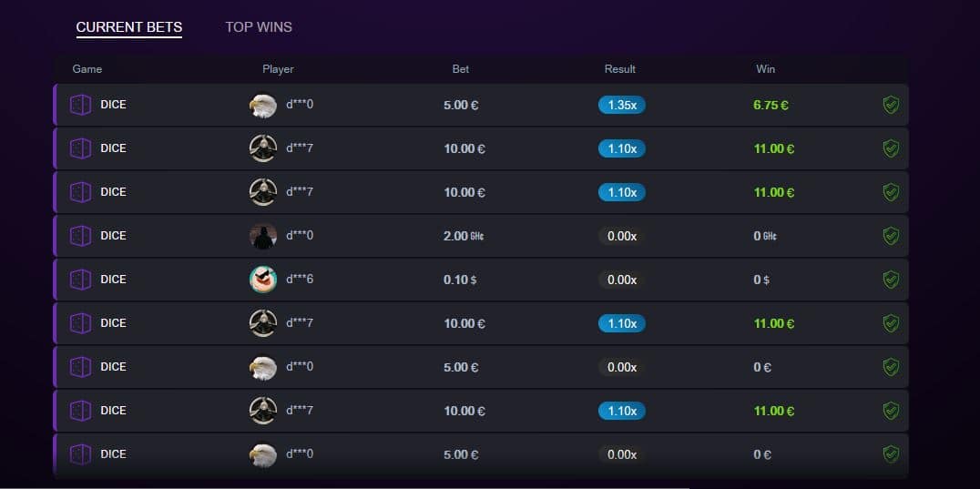Screen dimensions: 980x489
Task: Click the shield icon on the last row
Action: [x=891, y=454]
